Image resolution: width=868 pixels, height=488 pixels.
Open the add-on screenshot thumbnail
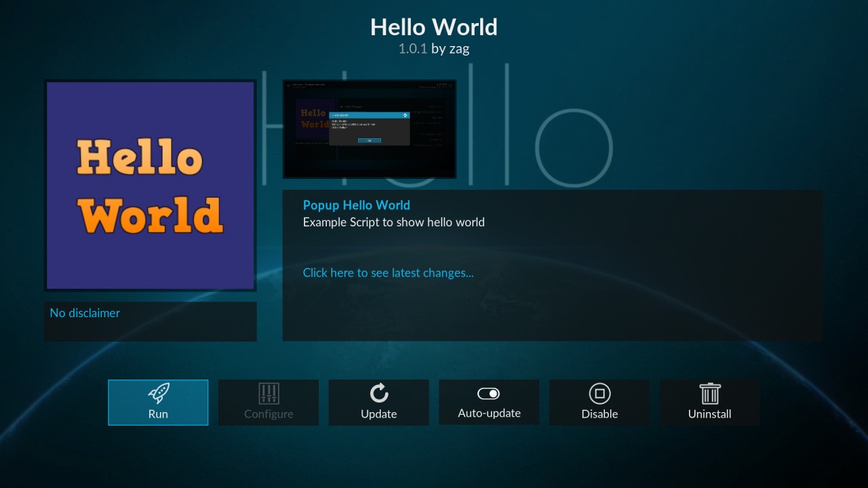[x=370, y=129]
